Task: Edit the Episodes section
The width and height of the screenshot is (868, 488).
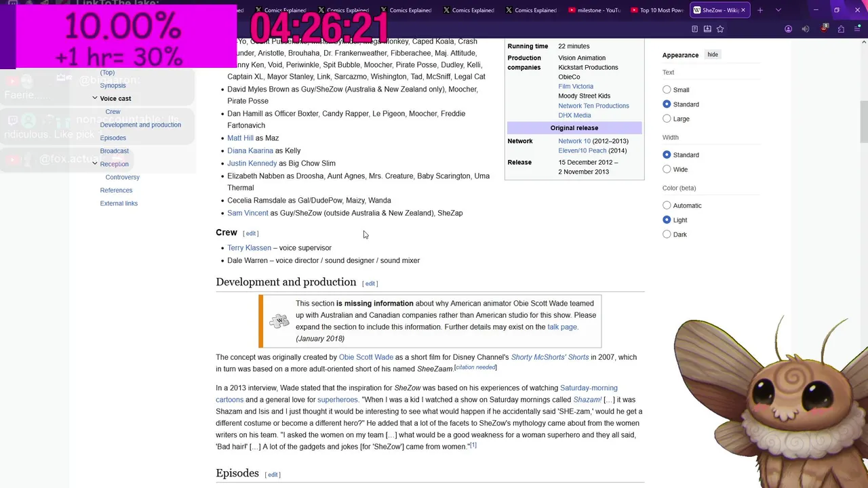Action: (x=273, y=474)
